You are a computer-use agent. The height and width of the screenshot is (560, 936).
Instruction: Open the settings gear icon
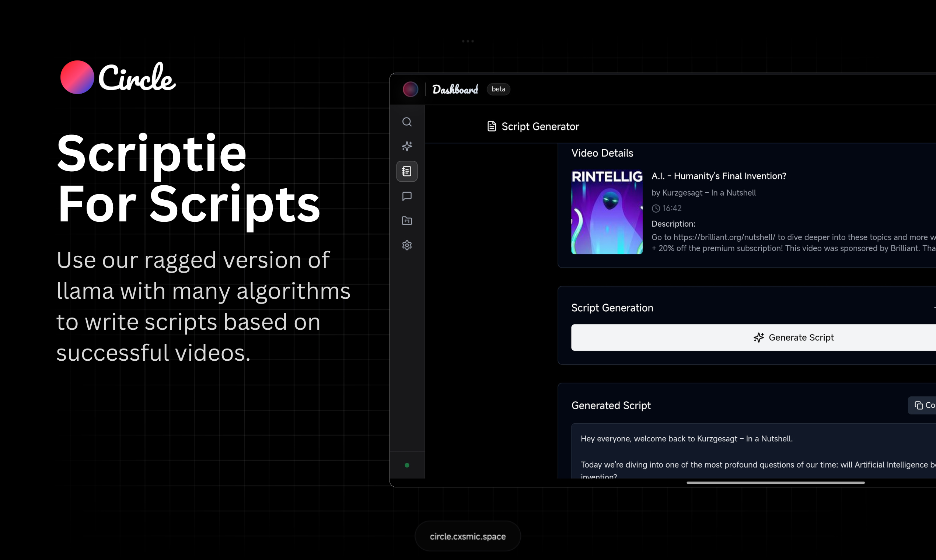pyautogui.click(x=406, y=245)
